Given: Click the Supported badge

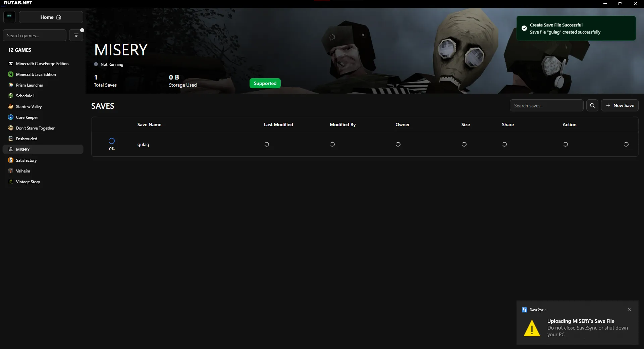Looking at the screenshot, I should pyautogui.click(x=265, y=83).
